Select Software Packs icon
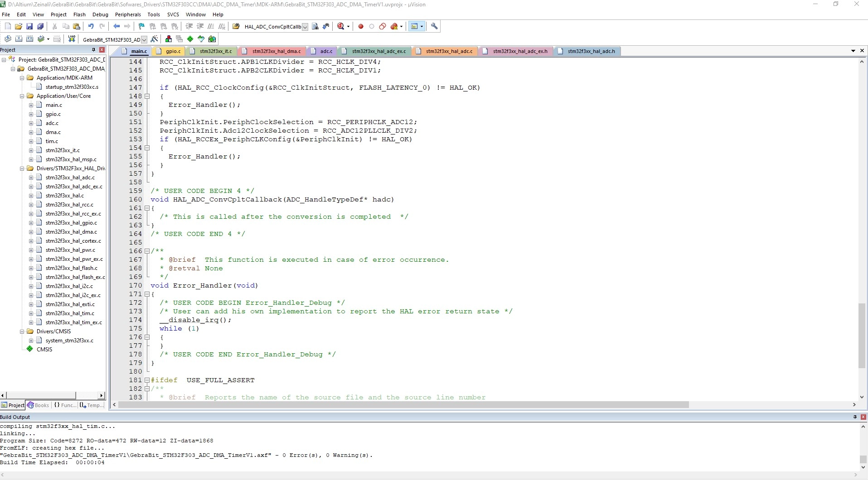The width and height of the screenshot is (868, 480). pyautogui.click(x=201, y=39)
